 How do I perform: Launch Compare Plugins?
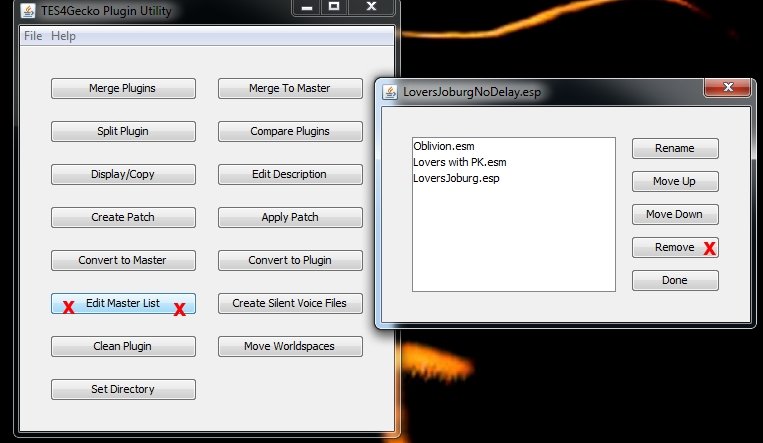click(290, 131)
